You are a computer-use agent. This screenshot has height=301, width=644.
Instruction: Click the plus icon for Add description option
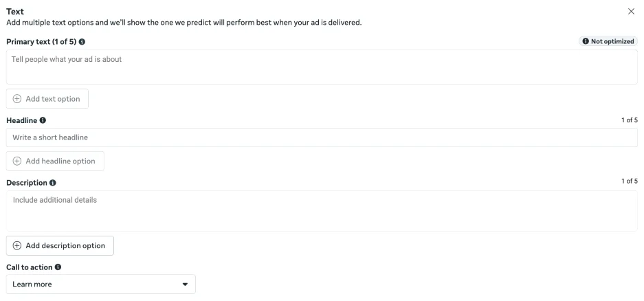[x=17, y=246]
